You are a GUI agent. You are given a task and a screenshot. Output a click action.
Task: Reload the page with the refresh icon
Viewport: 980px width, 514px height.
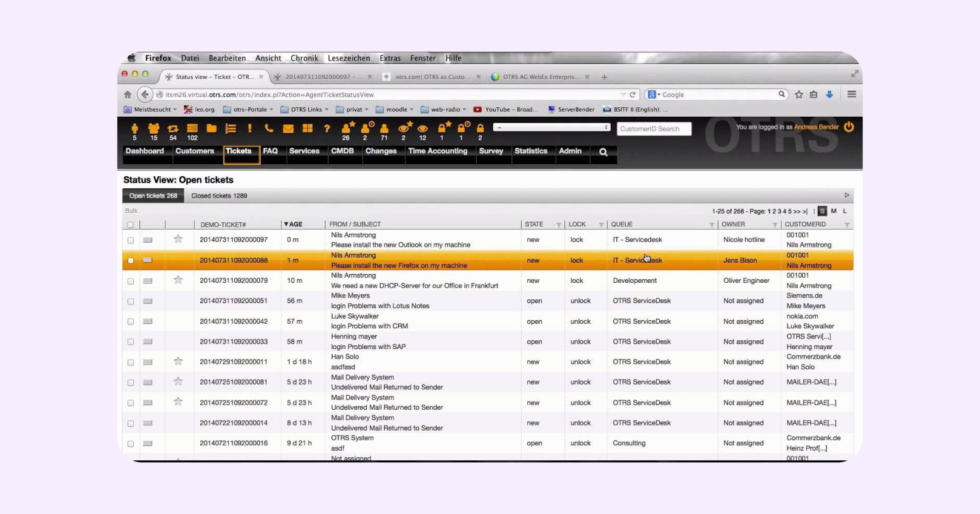(x=632, y=95)
